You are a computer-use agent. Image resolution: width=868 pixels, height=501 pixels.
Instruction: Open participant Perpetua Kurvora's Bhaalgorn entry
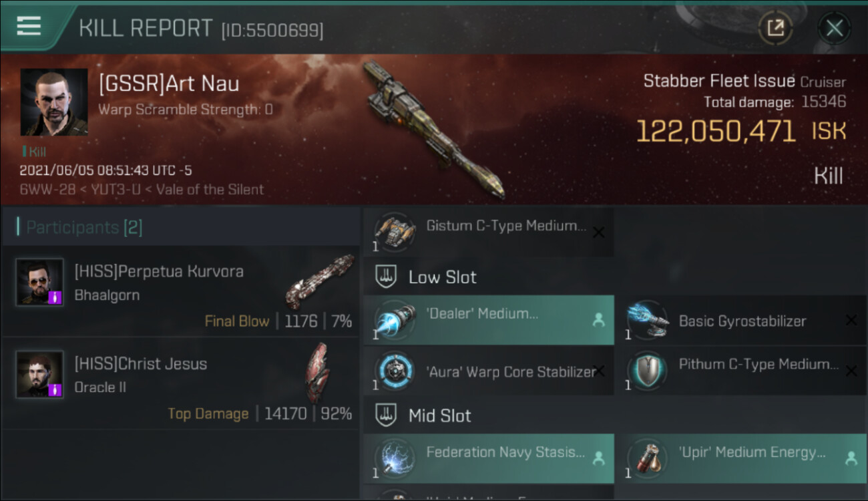click(x=180, y=291)
